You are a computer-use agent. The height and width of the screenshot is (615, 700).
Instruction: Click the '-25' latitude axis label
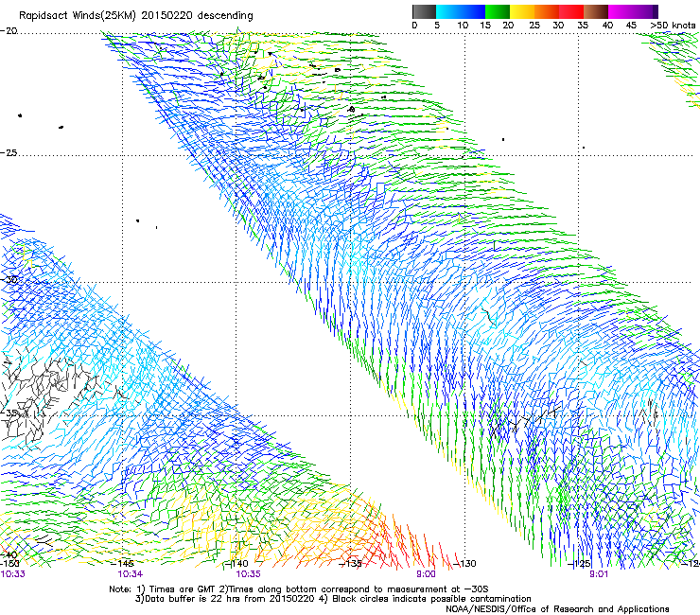point(9,152)
